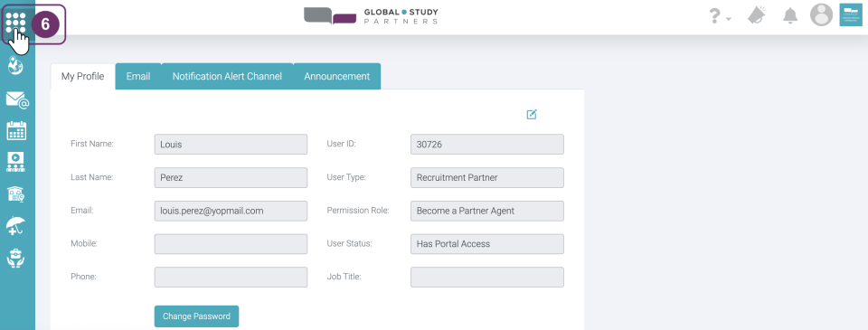Select the Announcement tab
The width and height of the screenshot is (868, 330).
(x=336, y=77)
